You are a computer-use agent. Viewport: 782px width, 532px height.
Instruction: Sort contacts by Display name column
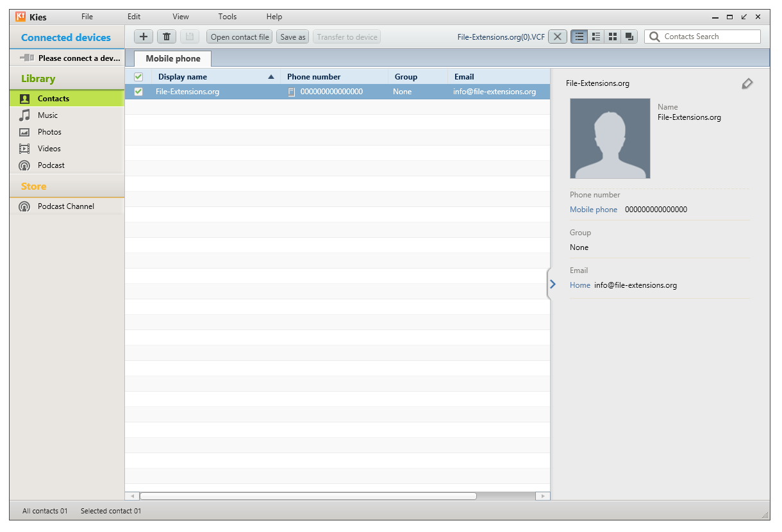(x=183, y=76)
